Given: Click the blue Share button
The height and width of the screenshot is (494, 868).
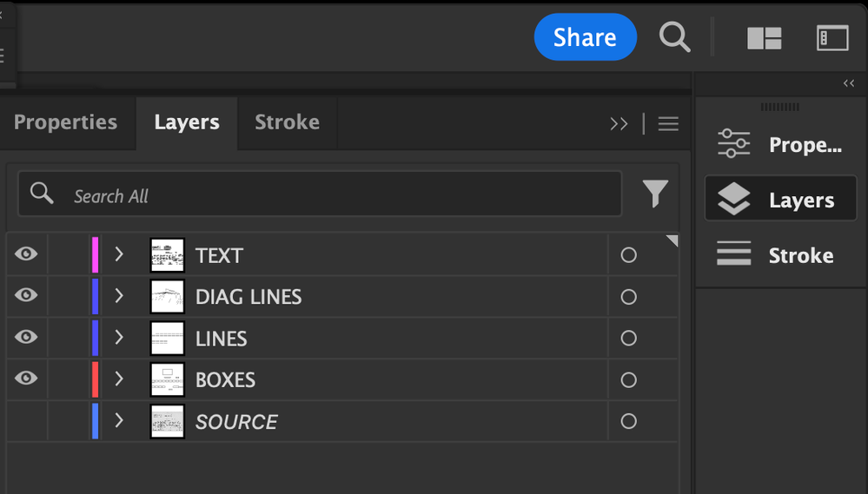Looking at the screenshot, I should tap(585, 37).
